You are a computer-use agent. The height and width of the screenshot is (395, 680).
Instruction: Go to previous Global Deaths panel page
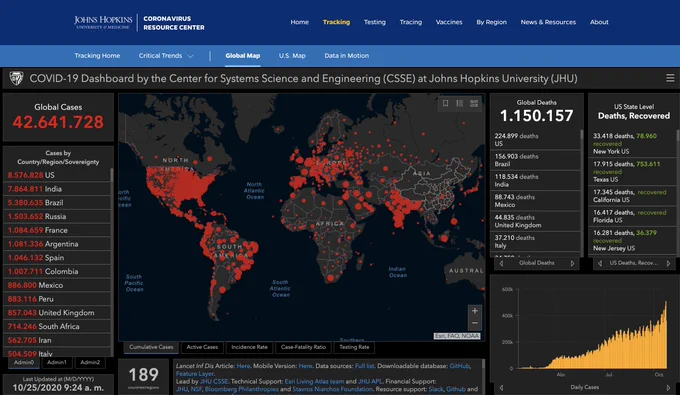tap(501, 263)
